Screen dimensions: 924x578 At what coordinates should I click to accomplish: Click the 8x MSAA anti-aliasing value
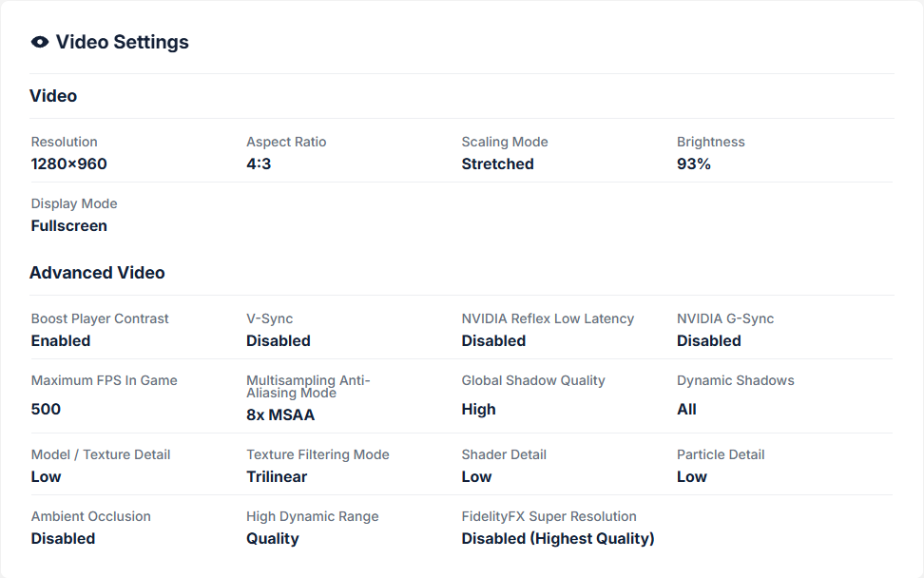(280, 414)
